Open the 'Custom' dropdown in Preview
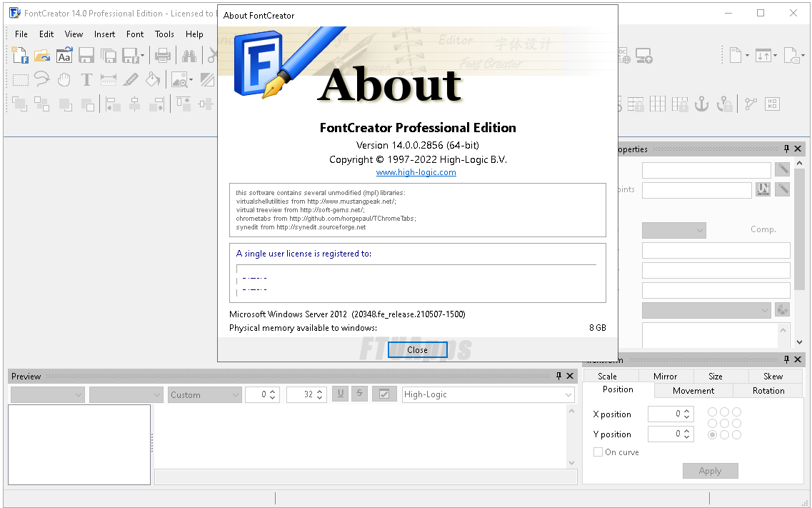The image size is (812, 508). [x=204, y=394]
